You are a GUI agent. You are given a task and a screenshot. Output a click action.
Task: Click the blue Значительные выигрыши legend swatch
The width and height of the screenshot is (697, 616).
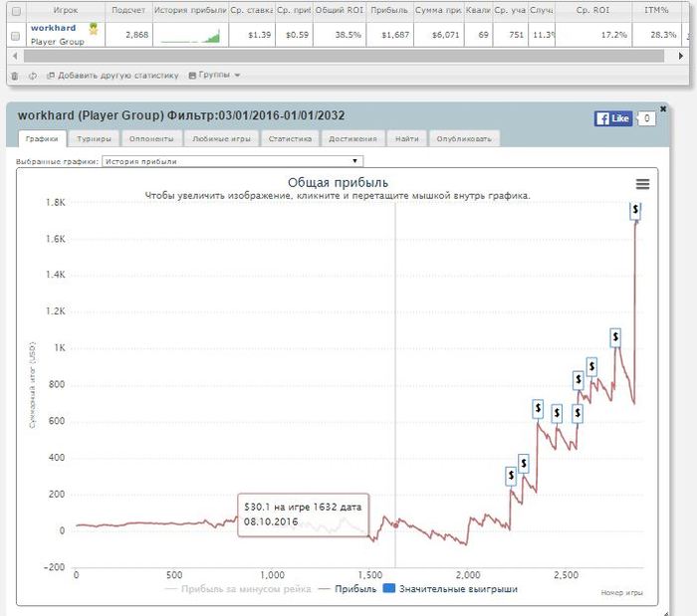pyautogui.click(x=389, y=589)
